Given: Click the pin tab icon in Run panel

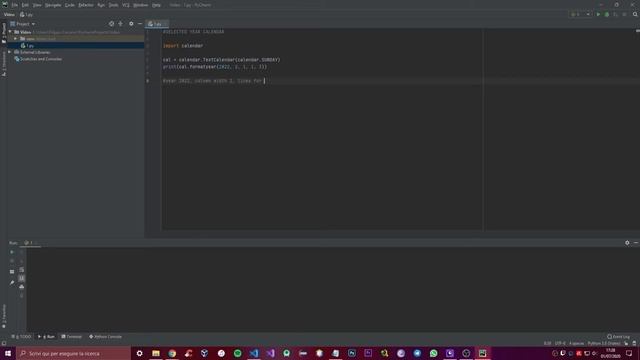Looking at the screenshot, I should click(12, 282).
